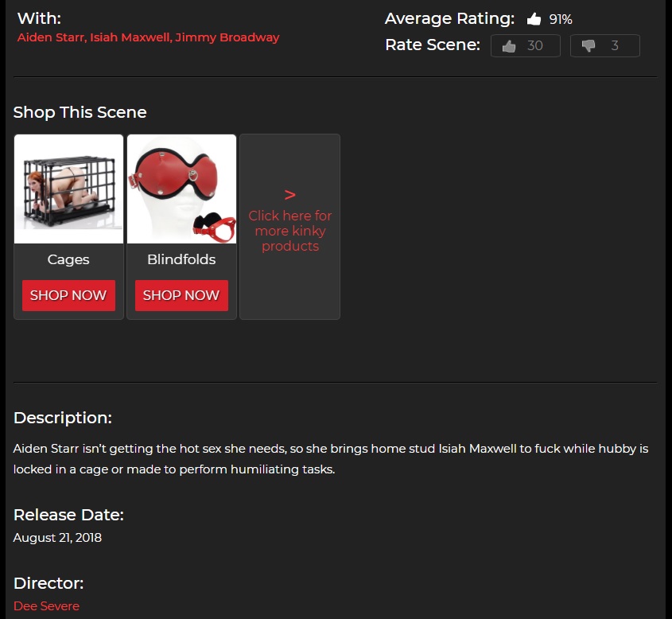This screenshot has height=619, width=672.
Task: Click the thumbs-down rate button showing 3
Action: click(x=604, y=45)
